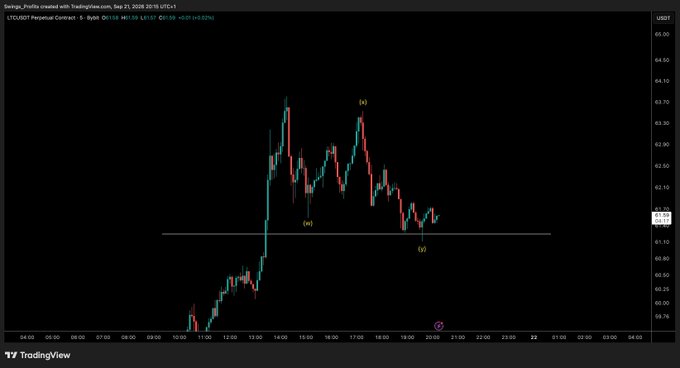This screenshot has width=680, height=368.
Task: Click the 16:00 time axis label
Action: (331, 337)
